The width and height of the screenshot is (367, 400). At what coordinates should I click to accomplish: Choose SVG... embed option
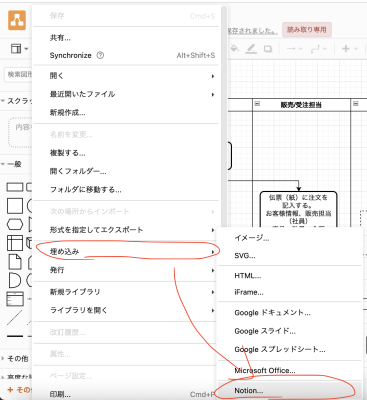(x=289, y=256)
